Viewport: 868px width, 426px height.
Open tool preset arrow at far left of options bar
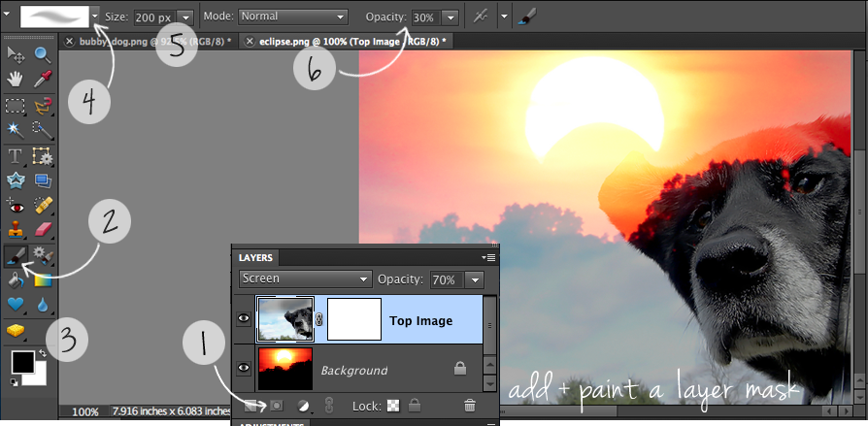click(x=6, y=15)
